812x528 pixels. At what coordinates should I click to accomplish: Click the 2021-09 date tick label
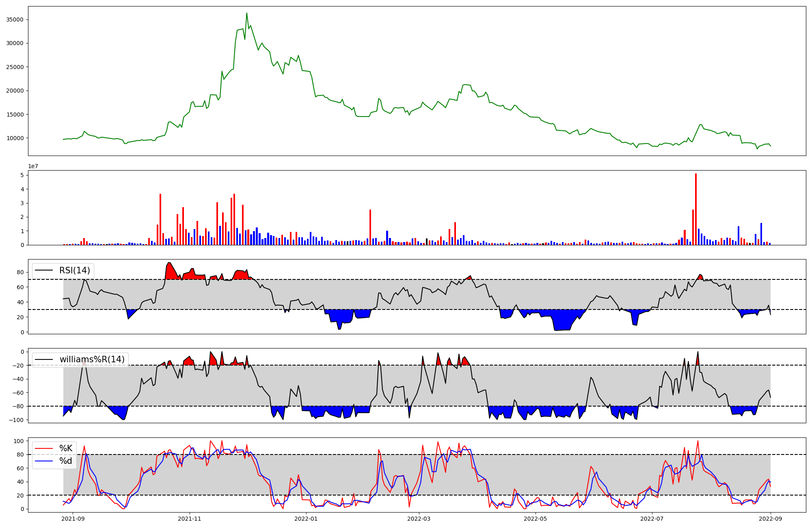[x=73, y=519]
